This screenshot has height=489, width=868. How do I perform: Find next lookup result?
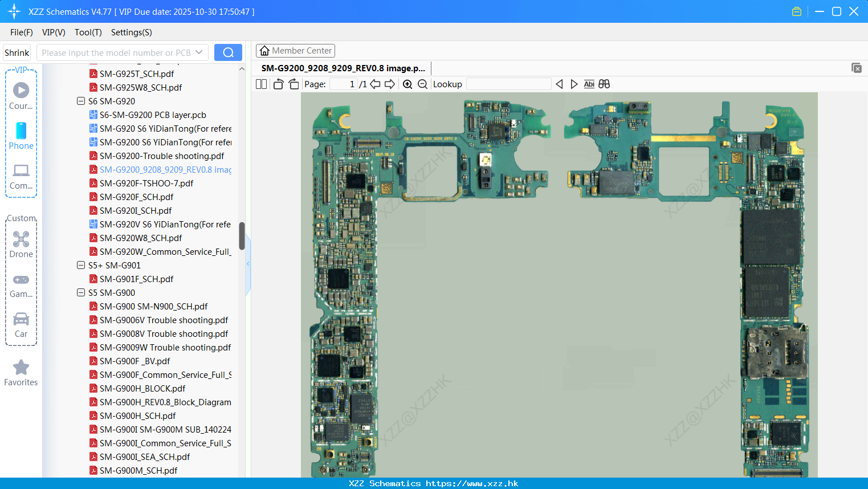[x=574, y=84]
